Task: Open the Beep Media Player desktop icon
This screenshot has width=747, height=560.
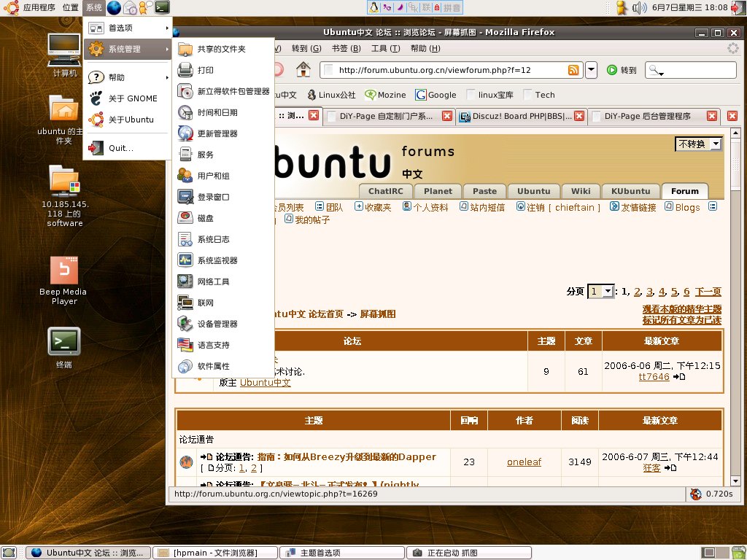Action: coord(63,281)
